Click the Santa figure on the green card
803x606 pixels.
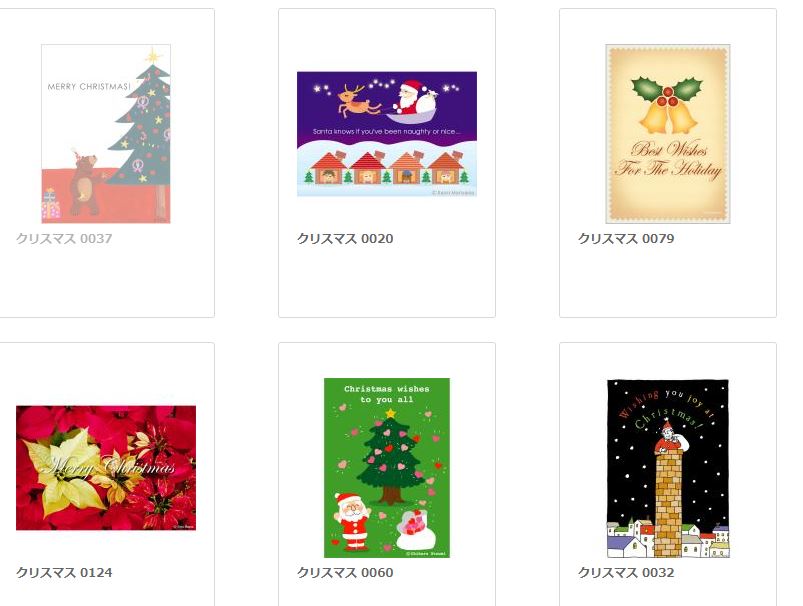click(352, 521)
